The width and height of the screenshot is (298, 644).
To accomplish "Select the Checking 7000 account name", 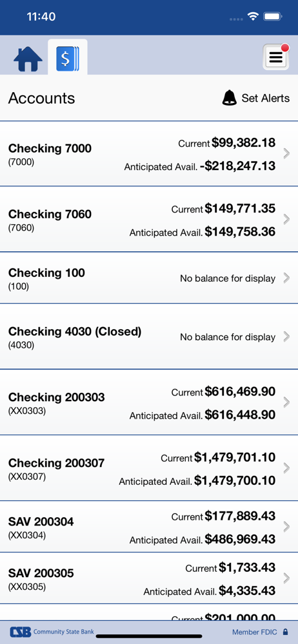I will click(50, 148).
